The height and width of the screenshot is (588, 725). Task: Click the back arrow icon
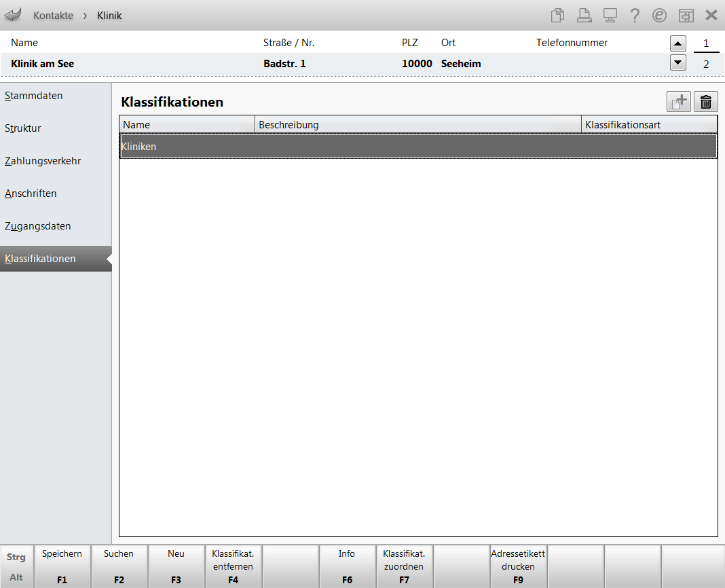13,15
